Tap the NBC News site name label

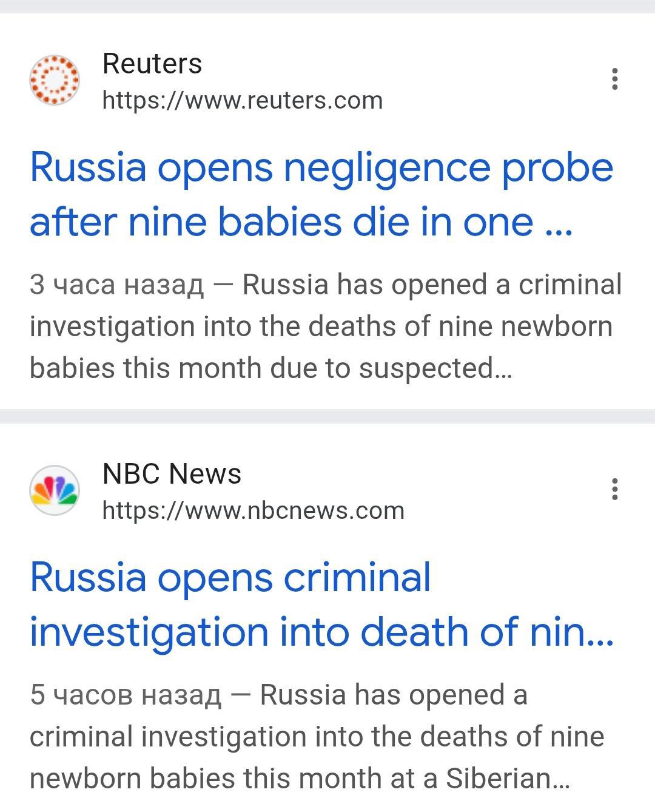click(x=172, y=474)
